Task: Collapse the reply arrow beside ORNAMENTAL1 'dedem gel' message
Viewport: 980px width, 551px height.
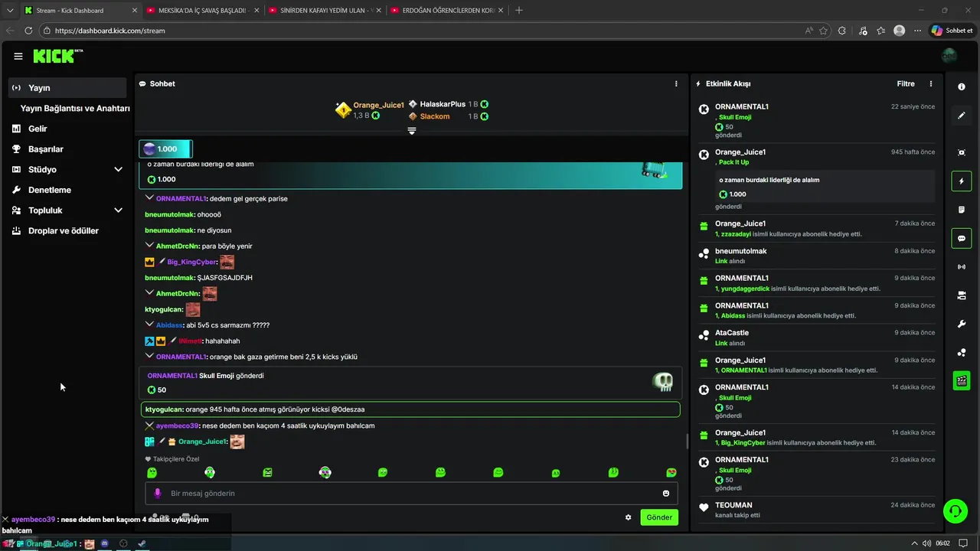Action: coord(149,197)
